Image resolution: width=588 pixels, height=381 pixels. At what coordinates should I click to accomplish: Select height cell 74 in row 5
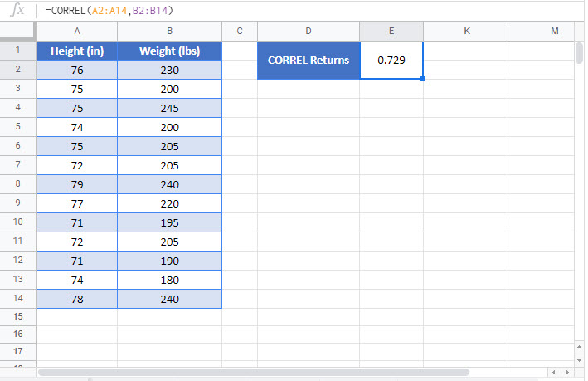[x=77, y=127]
